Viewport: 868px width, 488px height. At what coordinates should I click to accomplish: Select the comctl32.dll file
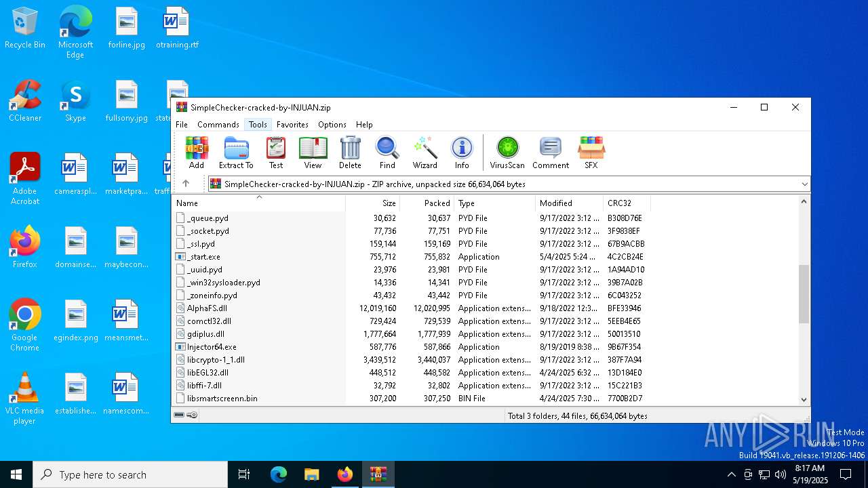410,321
